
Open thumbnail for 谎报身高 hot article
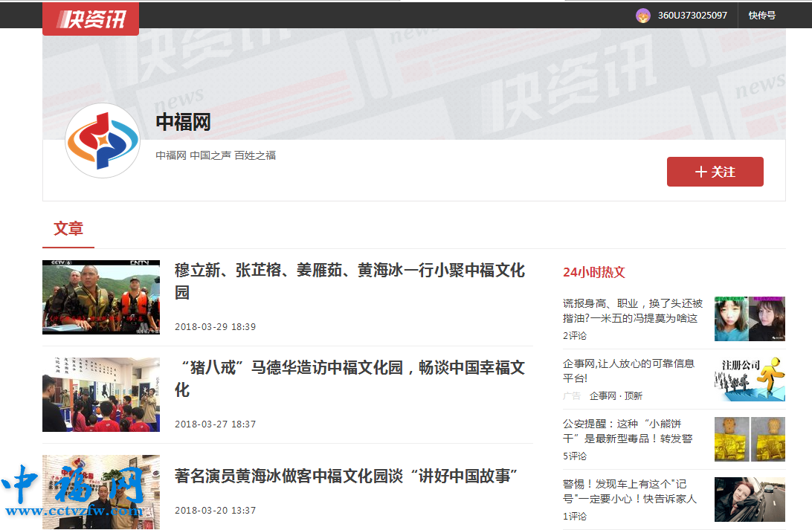[x=750, y=319]
